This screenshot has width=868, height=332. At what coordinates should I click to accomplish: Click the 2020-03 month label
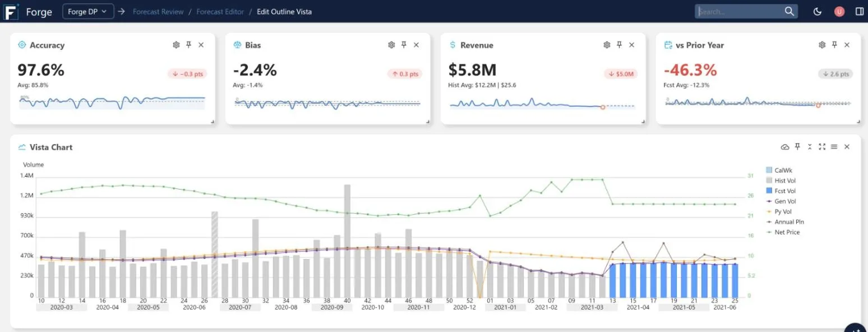(61, 307)
